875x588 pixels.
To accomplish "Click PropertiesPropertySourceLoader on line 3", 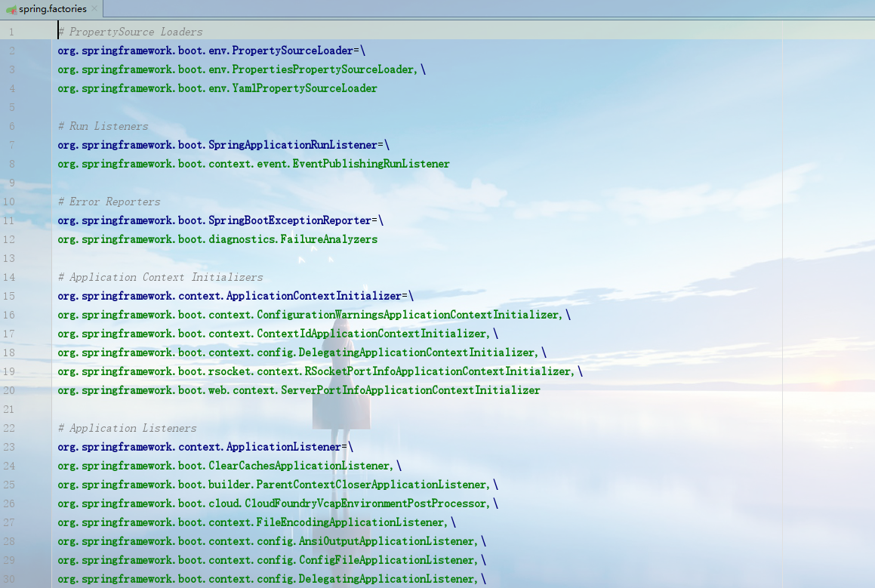I will tap(242, 69).
